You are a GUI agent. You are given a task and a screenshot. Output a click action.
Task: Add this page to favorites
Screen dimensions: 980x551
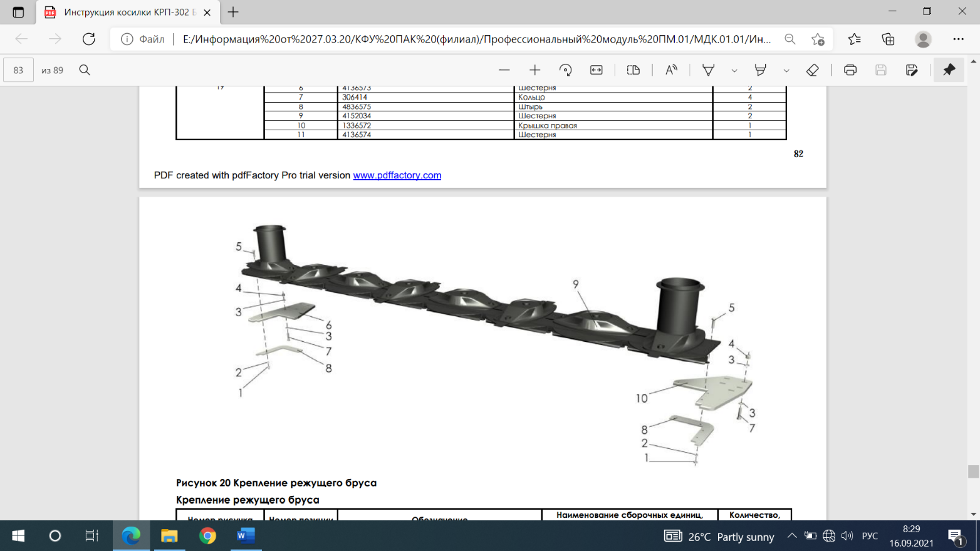818,39
